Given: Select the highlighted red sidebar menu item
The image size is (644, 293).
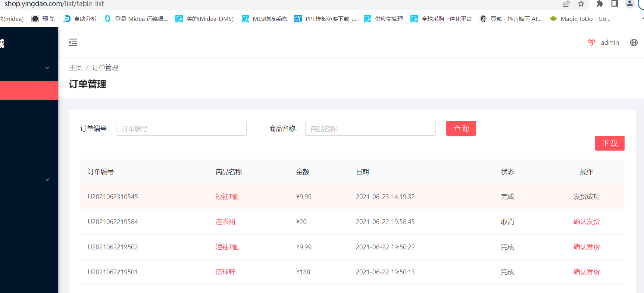Looking at the screenshot, I should pyautogui.click(x=29, y=91).
